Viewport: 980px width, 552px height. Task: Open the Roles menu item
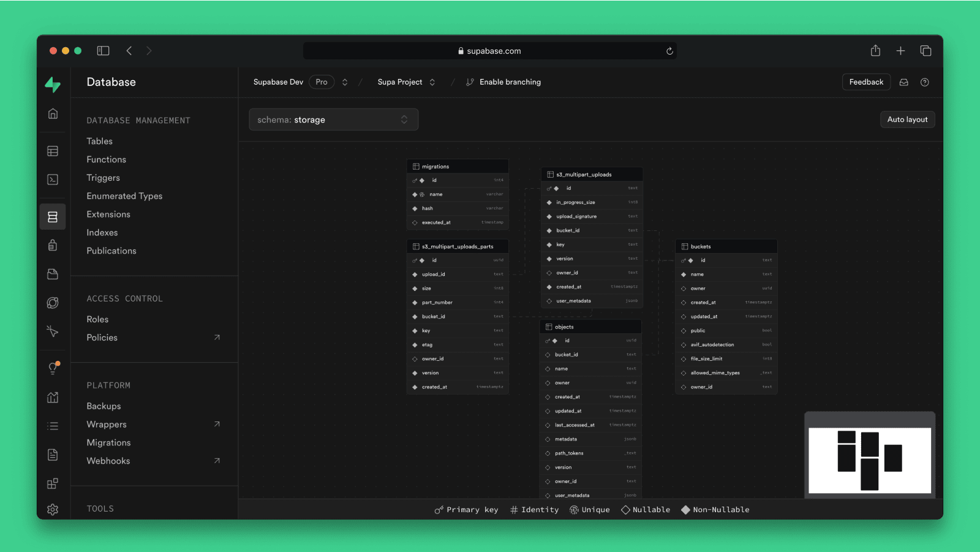click(97, 319)
